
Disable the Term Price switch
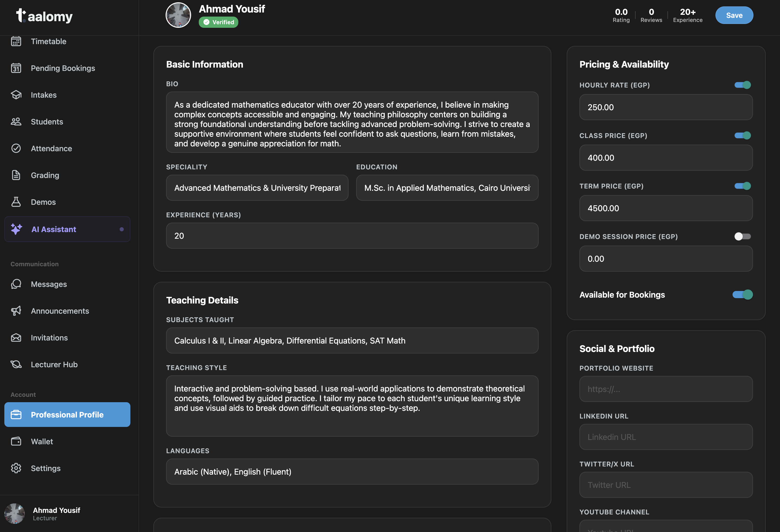(x=742, y=186)
